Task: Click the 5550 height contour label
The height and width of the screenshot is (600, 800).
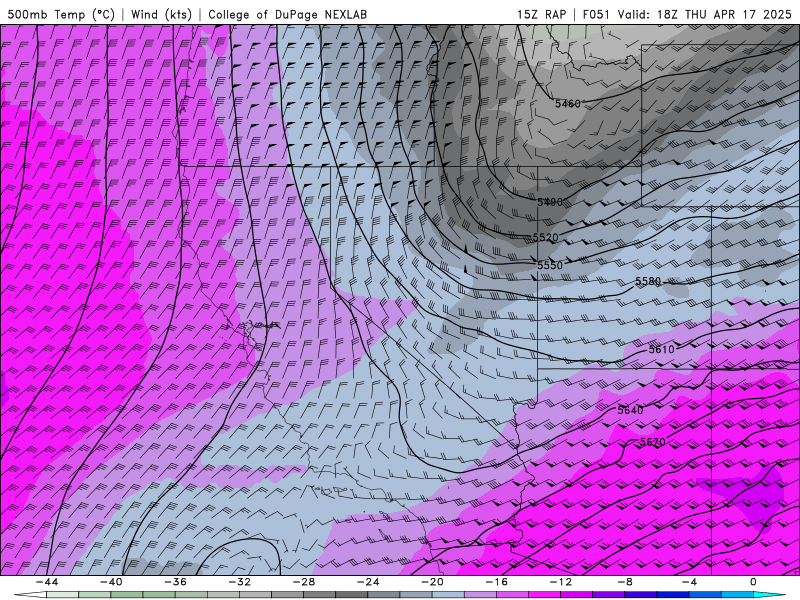Action: coord(550,265)
